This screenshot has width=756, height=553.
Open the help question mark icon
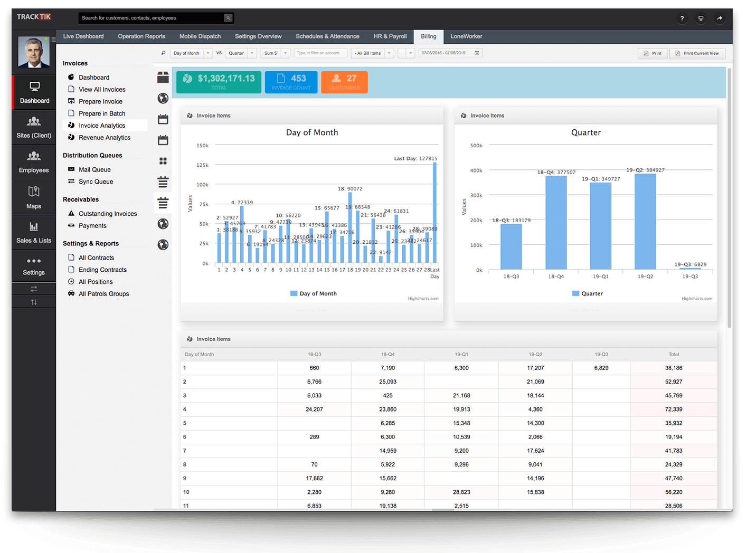tap(682, 18)
